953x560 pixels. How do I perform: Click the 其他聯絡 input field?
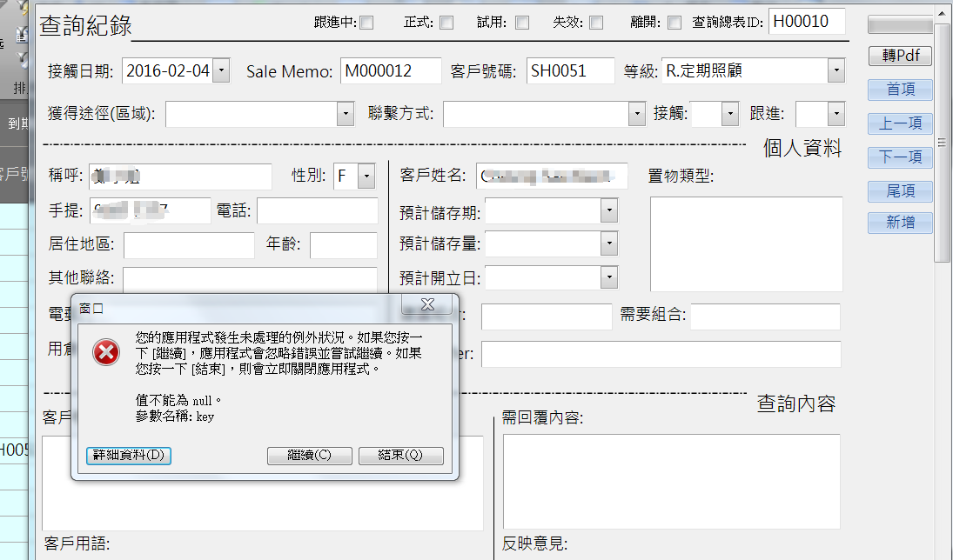coord(250,279)
